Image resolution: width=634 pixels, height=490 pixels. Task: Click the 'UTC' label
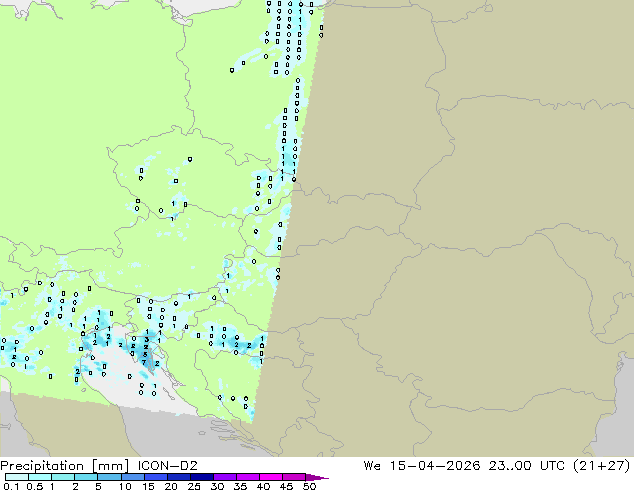click(x=552, y=466)
